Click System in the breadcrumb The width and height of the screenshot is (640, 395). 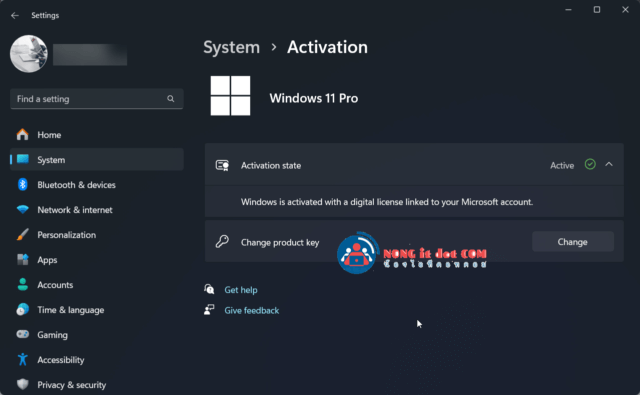tap(231, 47)
